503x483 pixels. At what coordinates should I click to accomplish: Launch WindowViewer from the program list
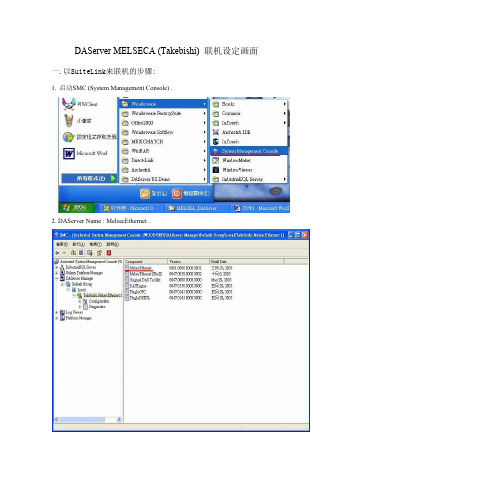click(x=237, y=170)
